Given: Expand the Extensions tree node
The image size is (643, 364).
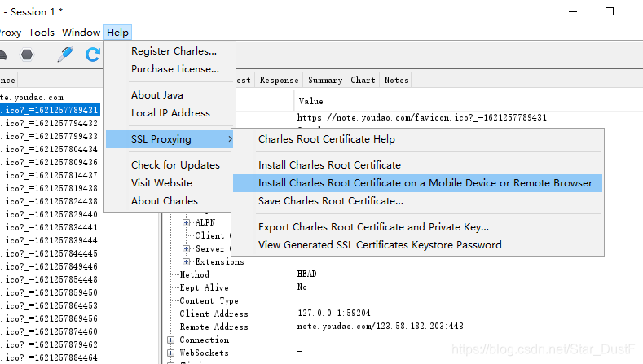Looking at the screenshot, I should [x=186, y=262].
